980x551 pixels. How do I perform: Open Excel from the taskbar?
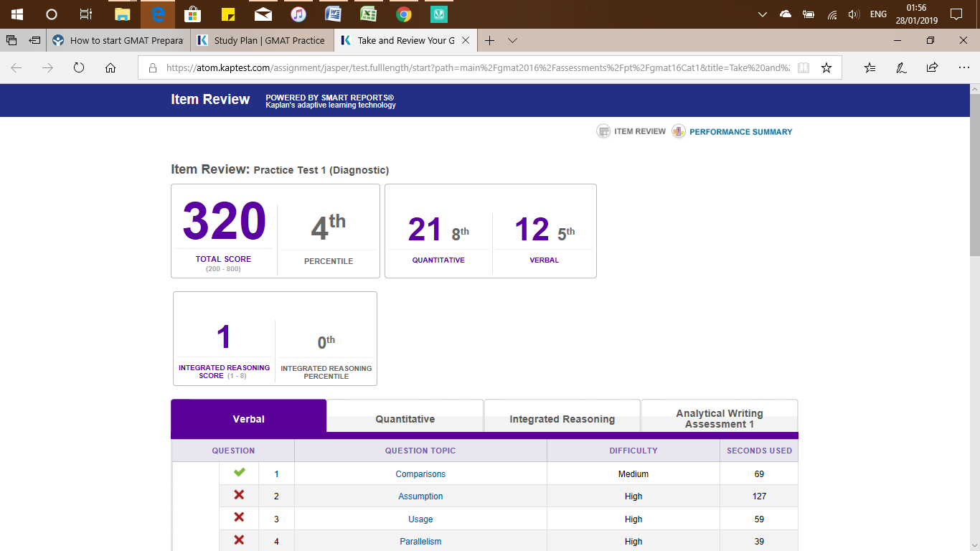tap(369, 14)
